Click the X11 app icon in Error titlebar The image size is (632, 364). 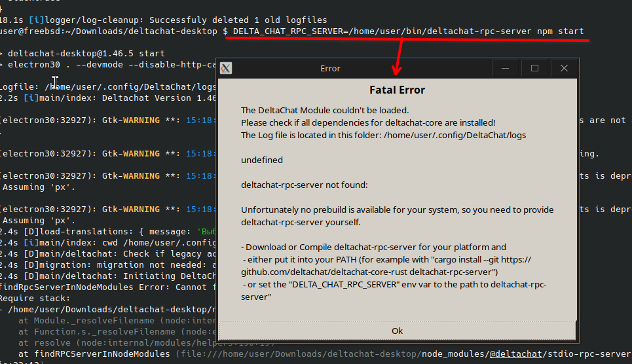point(226,68)
